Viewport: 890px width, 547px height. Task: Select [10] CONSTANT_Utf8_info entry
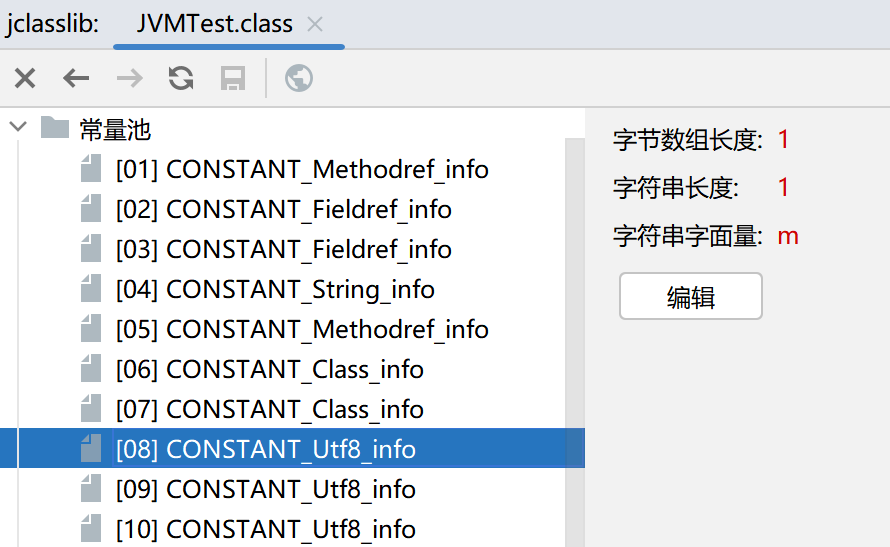[x=266, y=529]
